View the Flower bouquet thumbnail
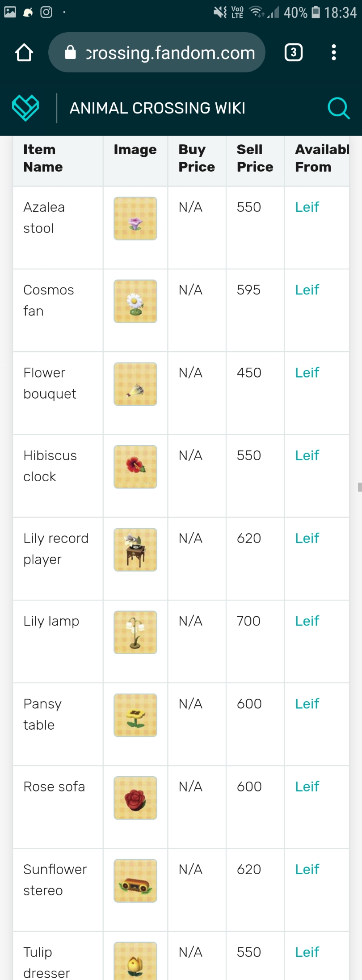Screen dimensions: 362x980 pyautogui.click(x=135, y=384)
